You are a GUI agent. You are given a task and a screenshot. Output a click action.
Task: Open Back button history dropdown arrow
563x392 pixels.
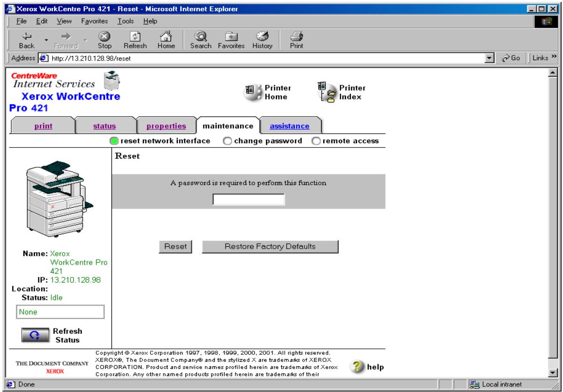click(46, 40)
